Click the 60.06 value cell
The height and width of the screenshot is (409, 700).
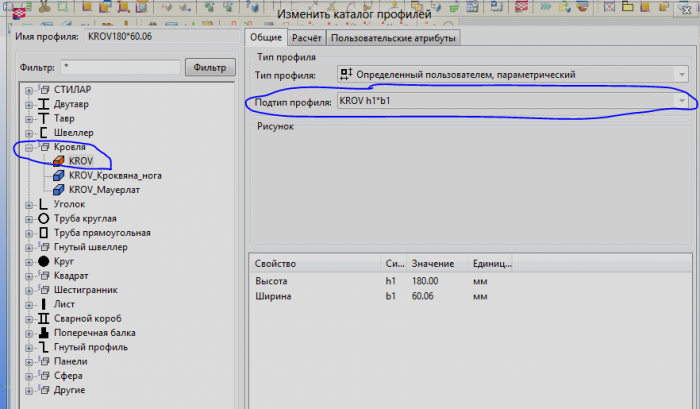[422, 296]
